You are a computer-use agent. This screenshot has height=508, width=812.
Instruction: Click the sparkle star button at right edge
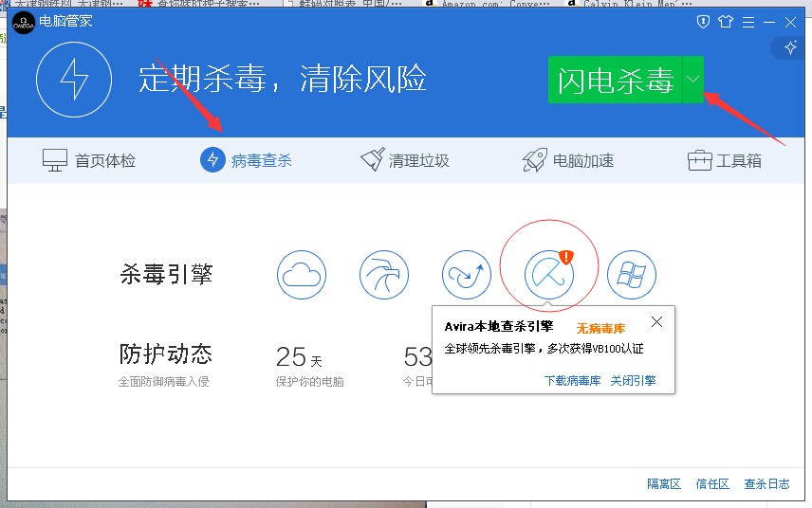point(790,48)
